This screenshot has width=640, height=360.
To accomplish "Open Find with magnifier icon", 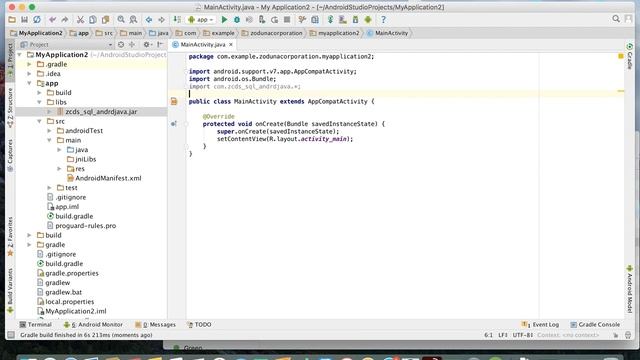I will tap(121, 20).
